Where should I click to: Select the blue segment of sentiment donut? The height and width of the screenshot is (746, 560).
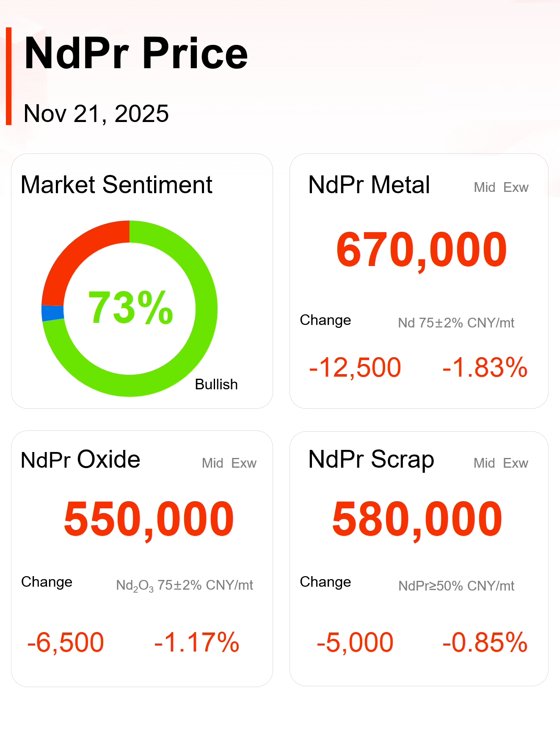pos(52,313)
